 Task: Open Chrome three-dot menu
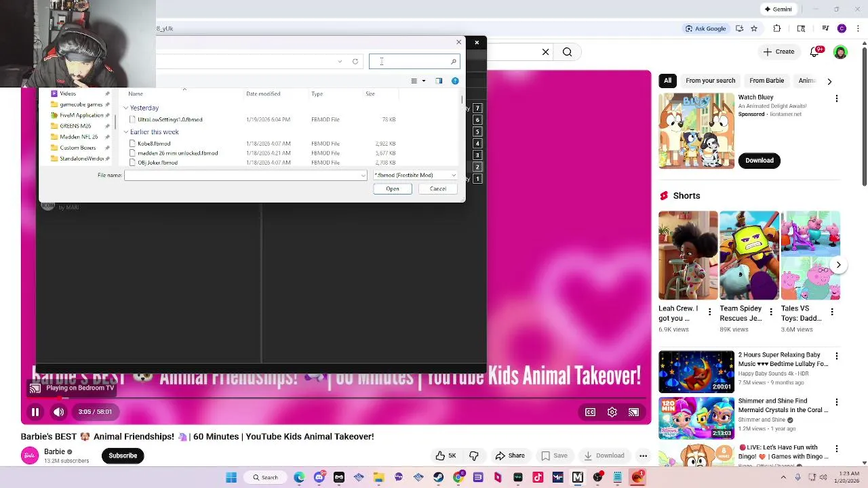[856, 28]
